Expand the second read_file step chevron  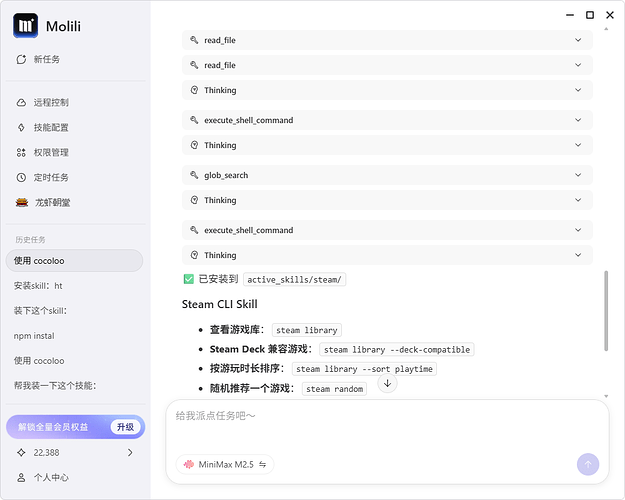578,65
